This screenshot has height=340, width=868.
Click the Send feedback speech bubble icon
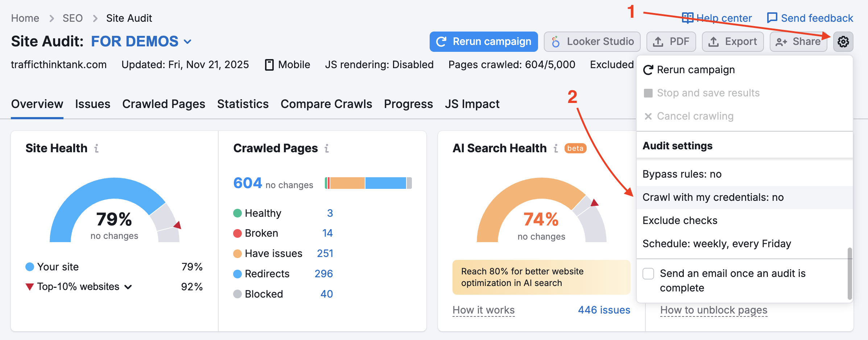click(x=772, y=18)
